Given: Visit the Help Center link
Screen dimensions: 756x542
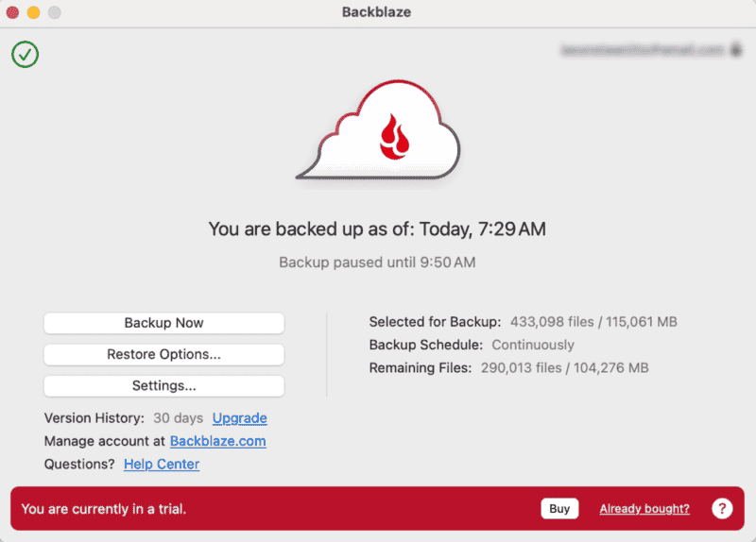Looking at the screenshot, I should (162, 464).
